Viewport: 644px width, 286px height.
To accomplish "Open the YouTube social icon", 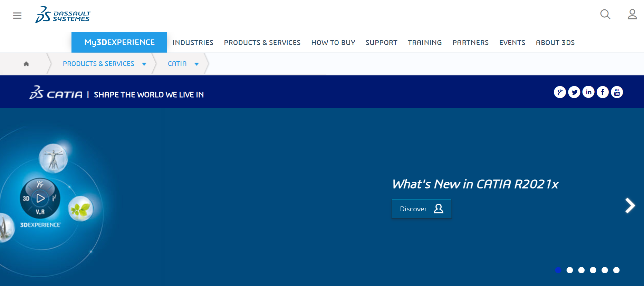I will pos(617,92).
